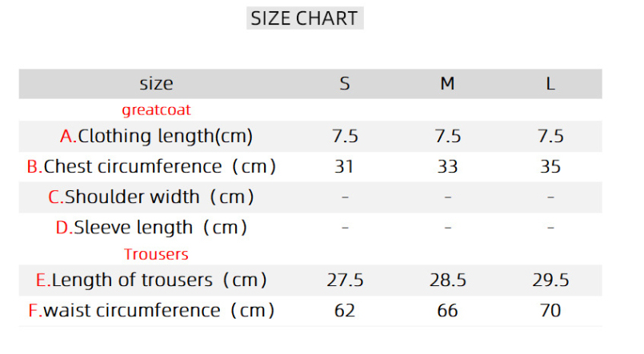
Task: Select the red Trousers section label
Action: coord(156,254)
